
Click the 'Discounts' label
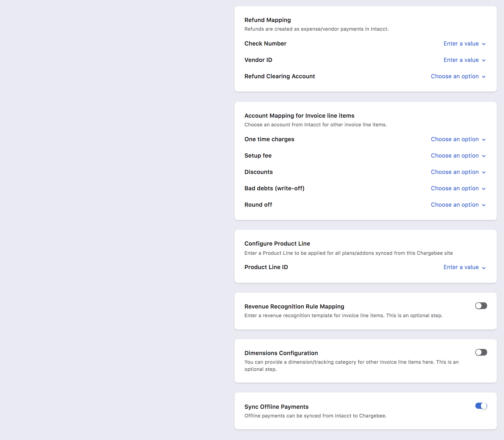pos(258,172)
